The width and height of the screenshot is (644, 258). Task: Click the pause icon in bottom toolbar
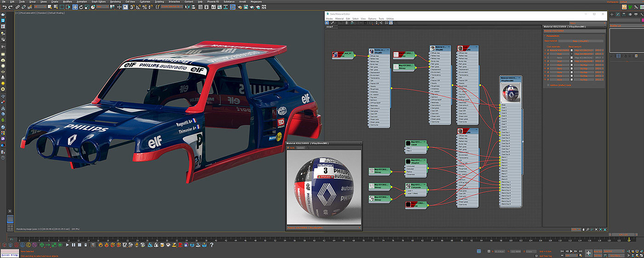74,245
